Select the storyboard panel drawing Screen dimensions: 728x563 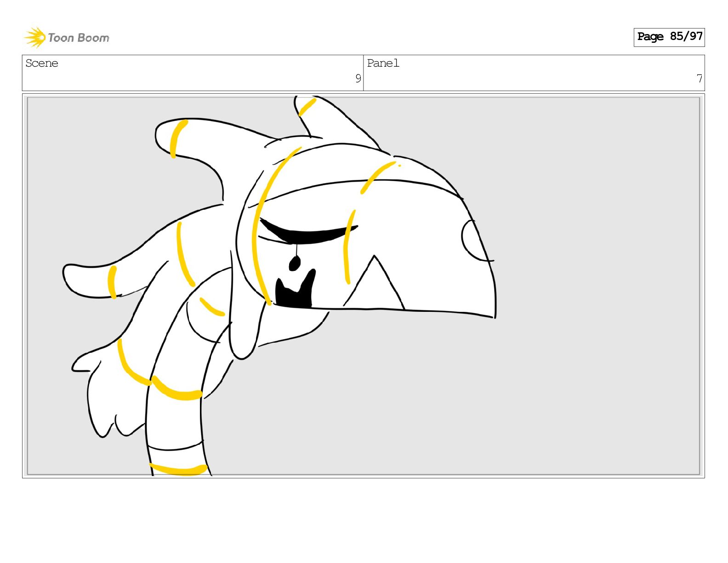point(364,286)
